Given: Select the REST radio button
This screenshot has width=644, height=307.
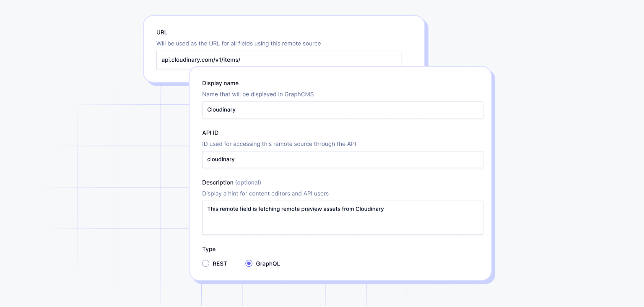Looking at the screenshot, I should [x=205, y=263].
